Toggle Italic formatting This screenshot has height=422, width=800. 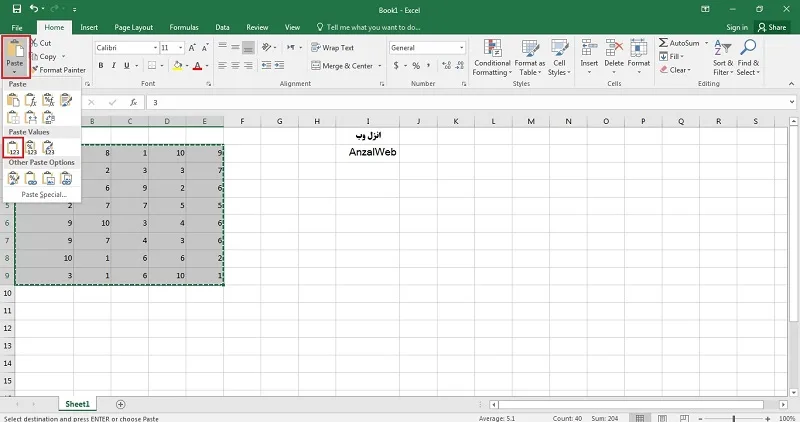[x=113, y=65]
